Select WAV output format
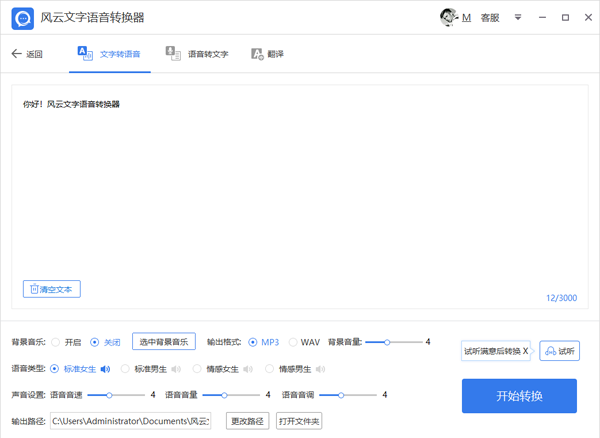Image resolution: width=600 pixels, height=438 pixels. [x=294, y=342]
